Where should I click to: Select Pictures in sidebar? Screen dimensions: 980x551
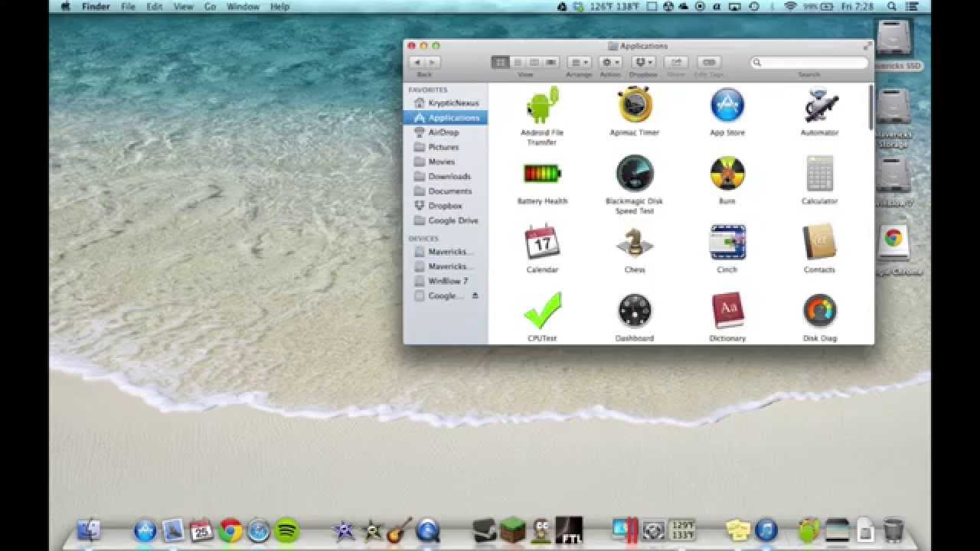point(446,147)
